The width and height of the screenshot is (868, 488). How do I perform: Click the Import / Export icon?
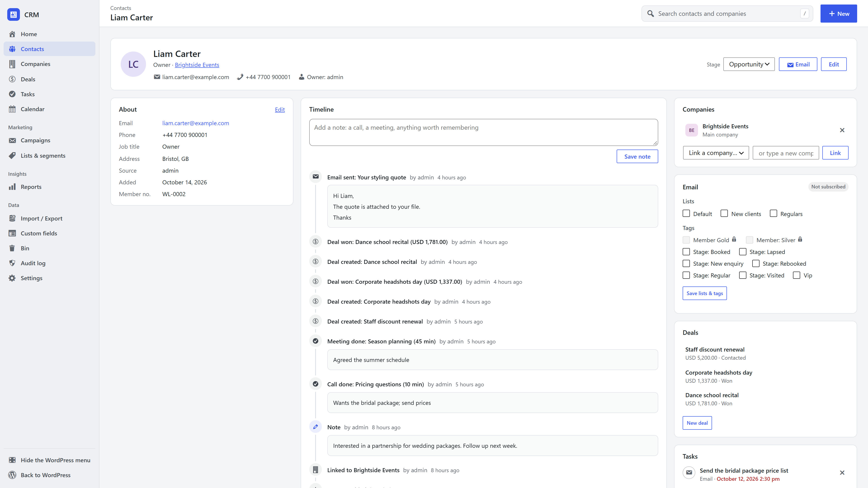coord(12,218)
